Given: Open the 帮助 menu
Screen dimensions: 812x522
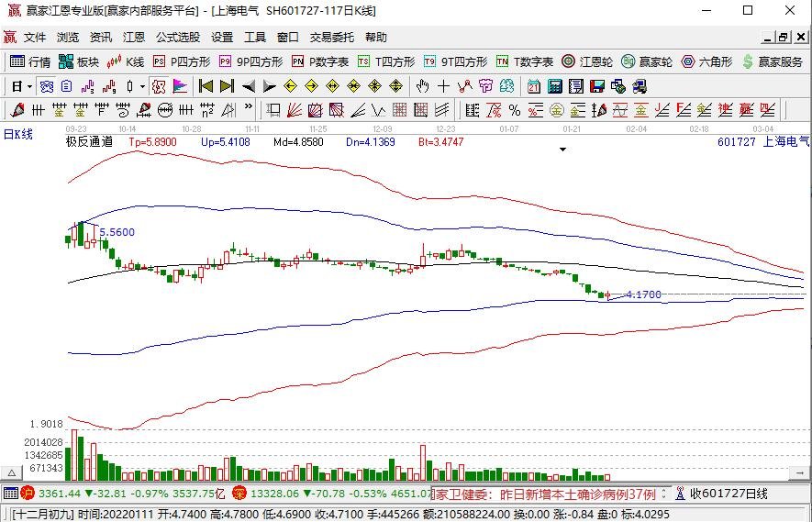Looking at the screenshot, I should 376,38.
